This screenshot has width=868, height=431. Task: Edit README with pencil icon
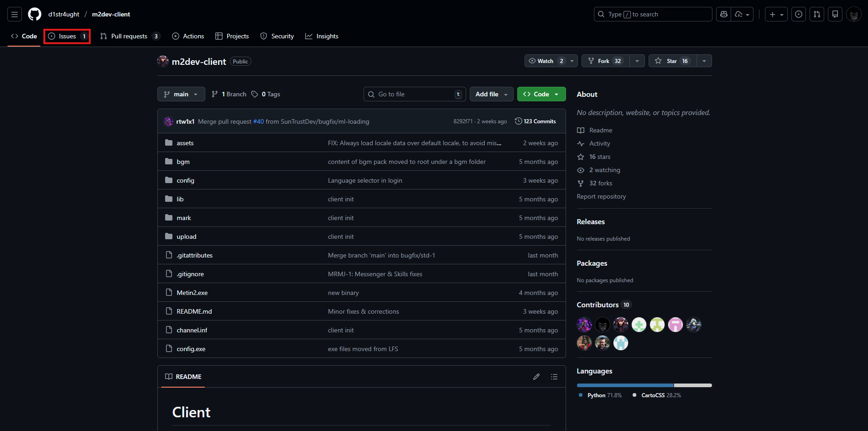[x=536, y=377]
